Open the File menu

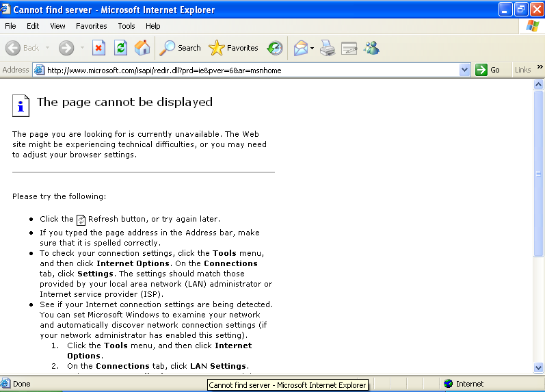pyautogui.click(x=10, y=26)
